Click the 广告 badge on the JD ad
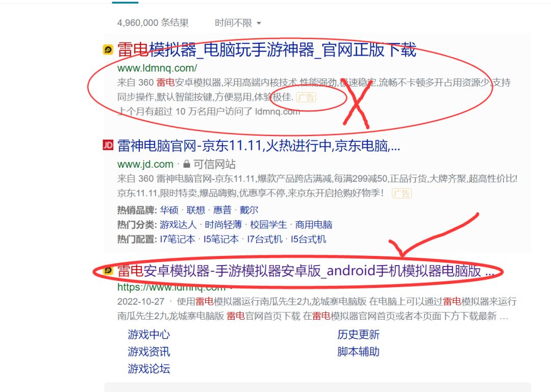 click(402, 193)
